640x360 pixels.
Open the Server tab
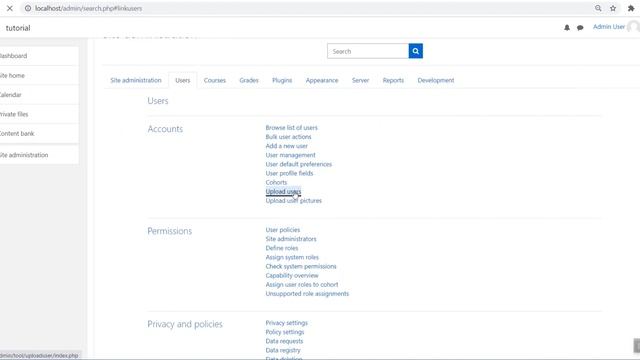[x=360, y=80]
